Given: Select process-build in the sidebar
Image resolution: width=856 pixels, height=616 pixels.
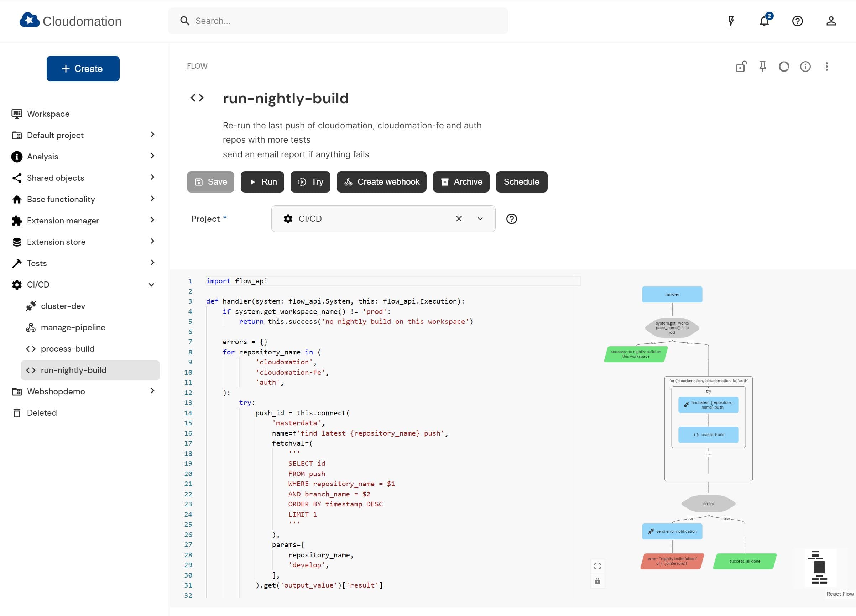Looking at the screenshot, I should (x=68, y=348).
